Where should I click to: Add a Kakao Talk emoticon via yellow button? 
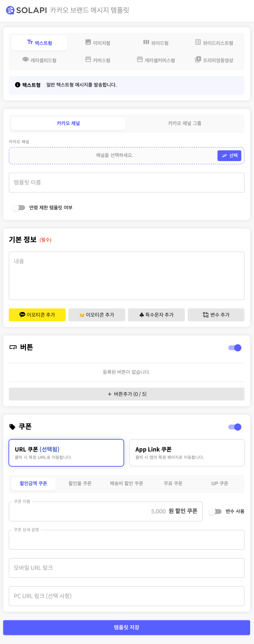[37, 315]
